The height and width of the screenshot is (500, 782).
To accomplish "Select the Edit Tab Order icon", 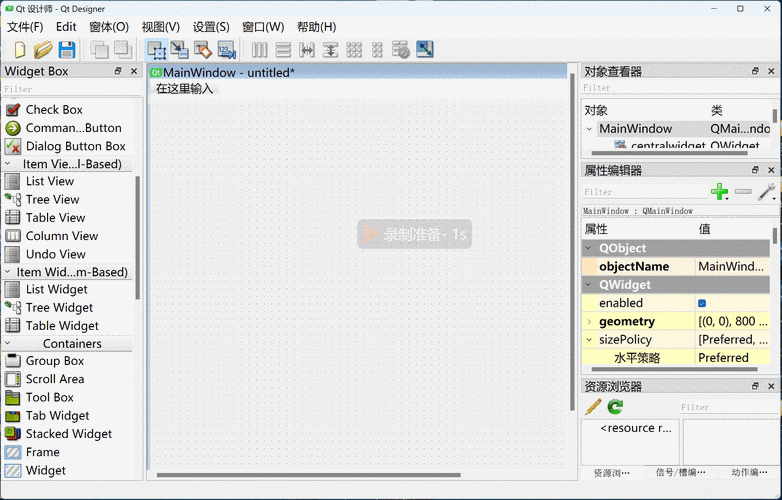I will click(226, 49).
